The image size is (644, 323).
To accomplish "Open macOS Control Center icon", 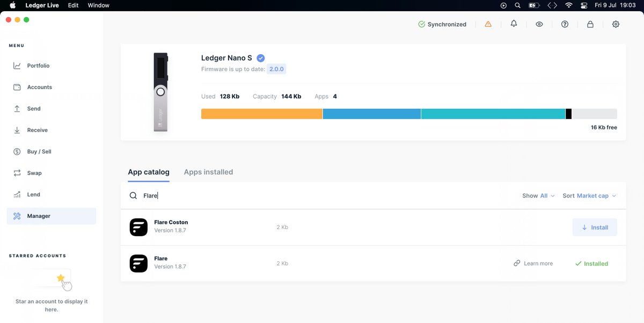I will click(x=584, y=5).
